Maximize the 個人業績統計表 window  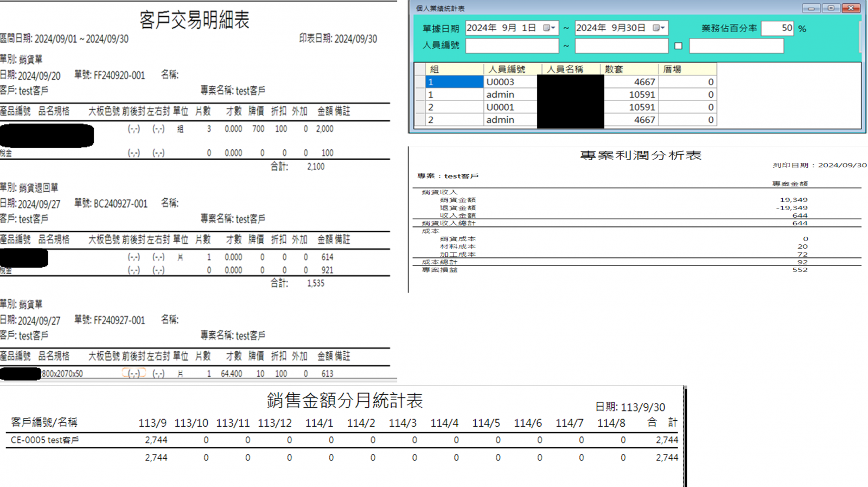coord(831,8)
